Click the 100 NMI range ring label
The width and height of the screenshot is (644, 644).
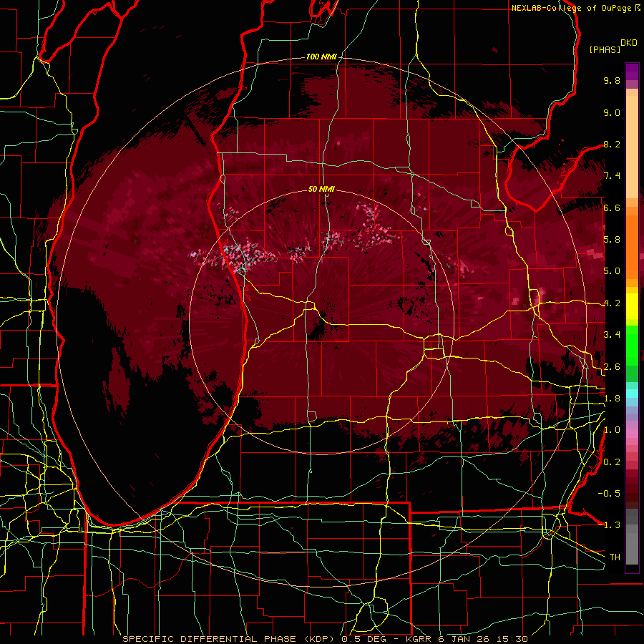tap(321, 57)
